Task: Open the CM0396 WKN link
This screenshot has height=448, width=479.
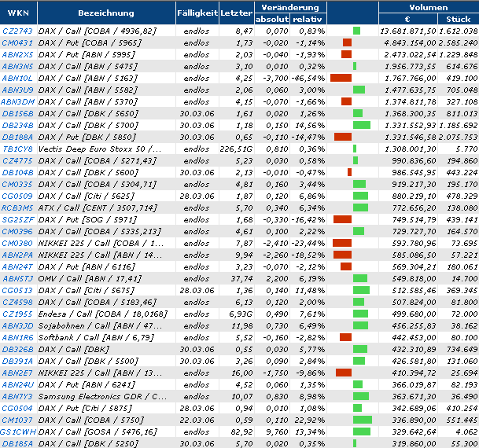Action: click(x=17, y=231)
